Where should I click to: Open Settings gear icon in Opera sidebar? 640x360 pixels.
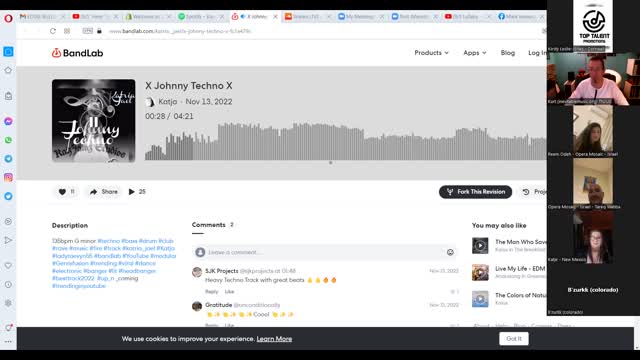8,303
